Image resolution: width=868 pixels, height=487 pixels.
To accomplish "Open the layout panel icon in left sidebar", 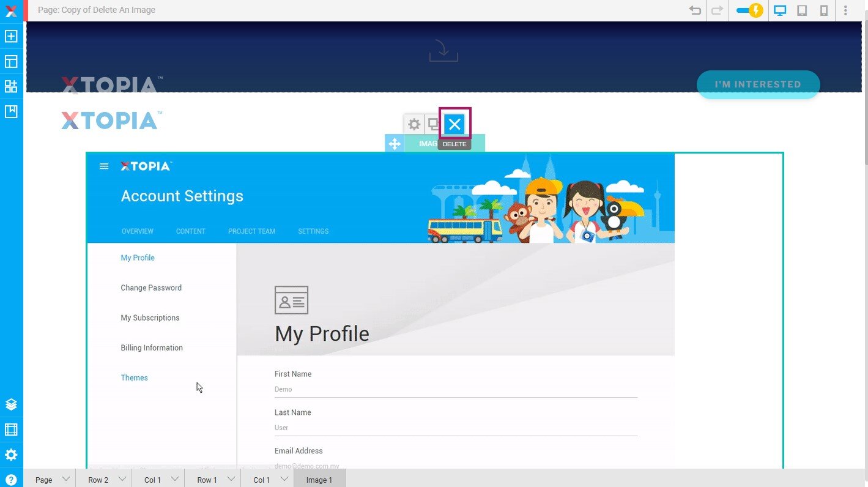I will (x=11, y=62).
